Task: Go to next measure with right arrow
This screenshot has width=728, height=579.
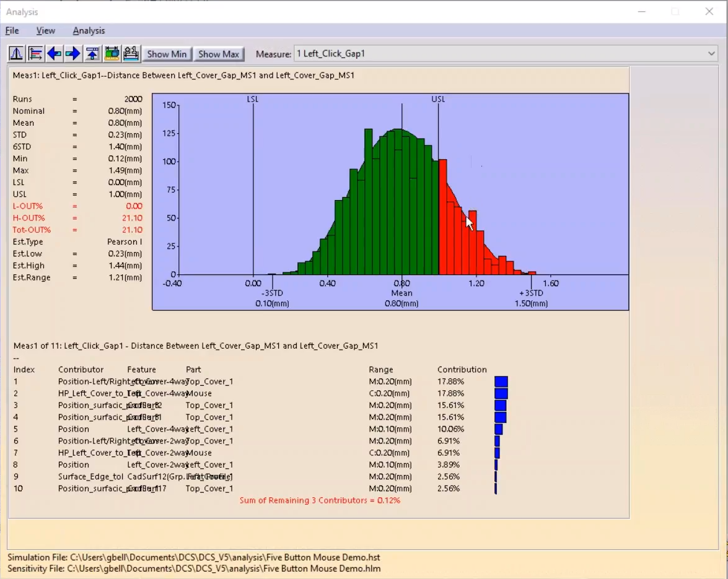Action: point(73,54)
